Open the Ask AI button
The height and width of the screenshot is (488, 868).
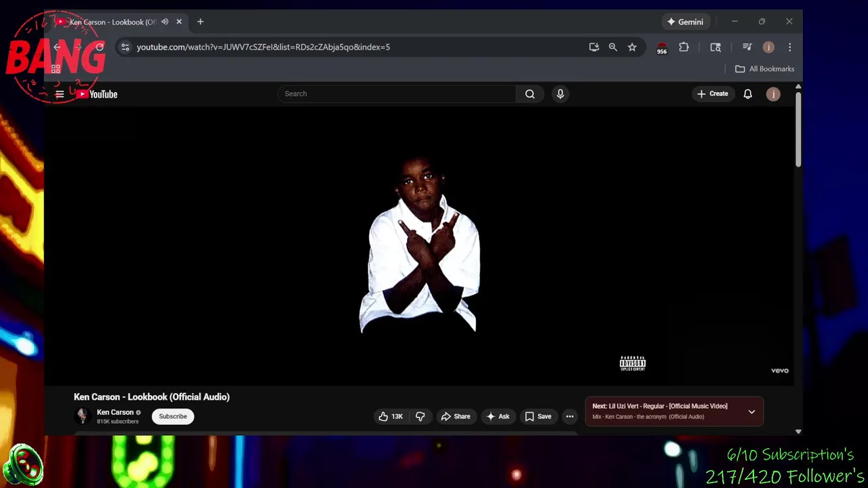pyautogui.click(x=498, y=416)
